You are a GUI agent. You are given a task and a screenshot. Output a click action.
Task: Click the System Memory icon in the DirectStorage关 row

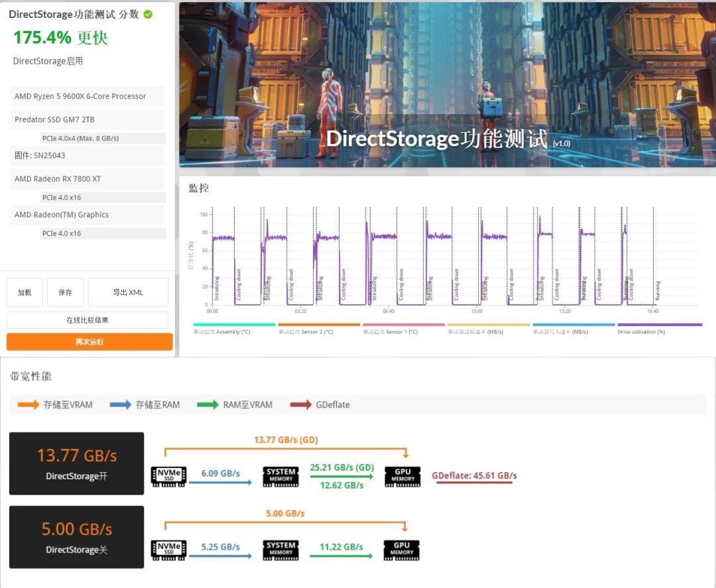(281, 550)
